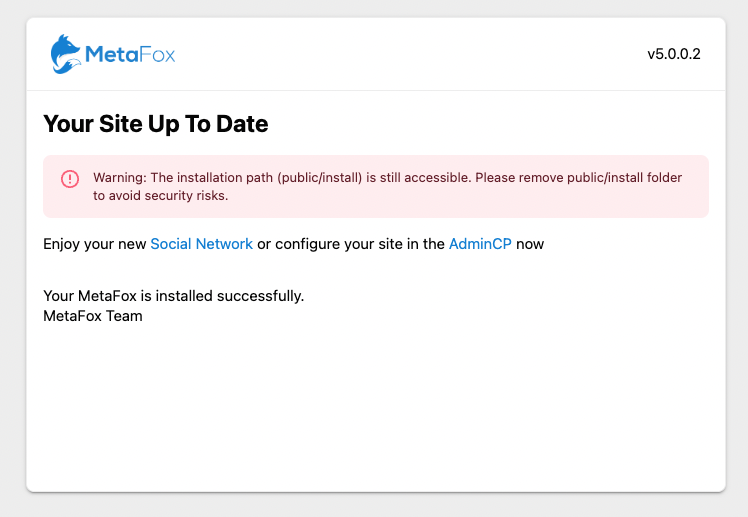Click "The installation path" phrase in alert

click(212, 177)
